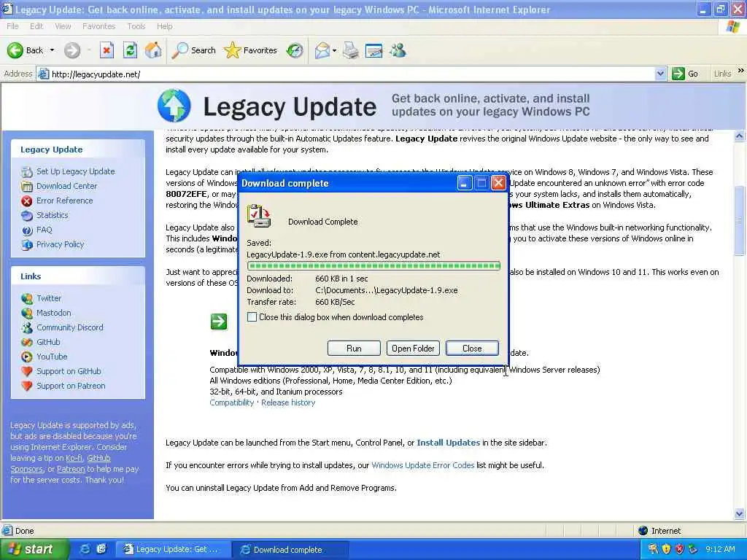This screenshot has width=747, height=560.
Task: Open the Messenger people icon
Action: click(398, 50)
